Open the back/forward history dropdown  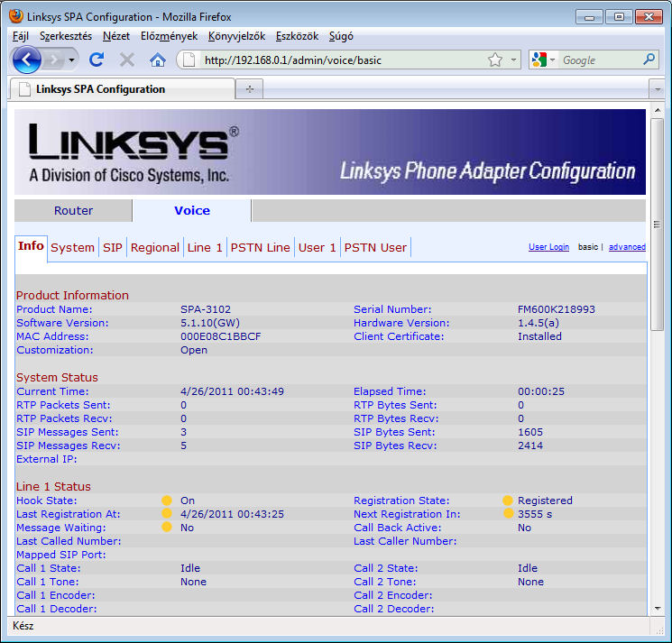(x=71, y=60)
